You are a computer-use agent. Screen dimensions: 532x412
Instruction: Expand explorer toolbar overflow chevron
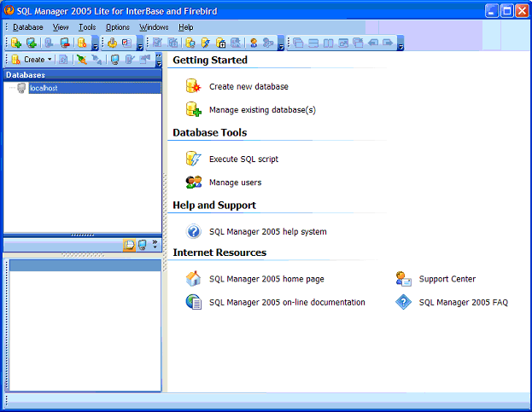pyautogui.click(x=159, y=60)
